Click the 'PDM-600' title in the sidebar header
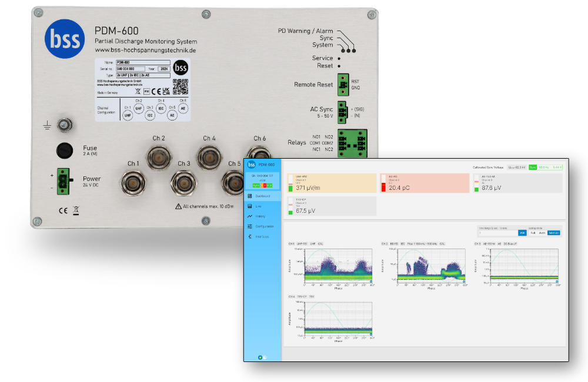 266,165
